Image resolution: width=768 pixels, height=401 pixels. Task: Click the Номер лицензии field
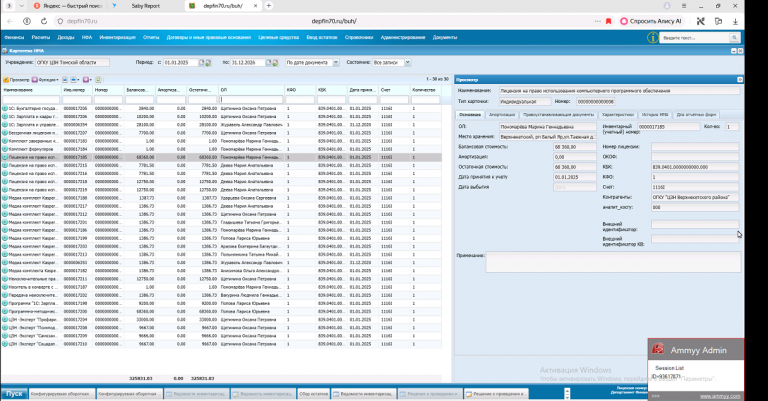695,147
